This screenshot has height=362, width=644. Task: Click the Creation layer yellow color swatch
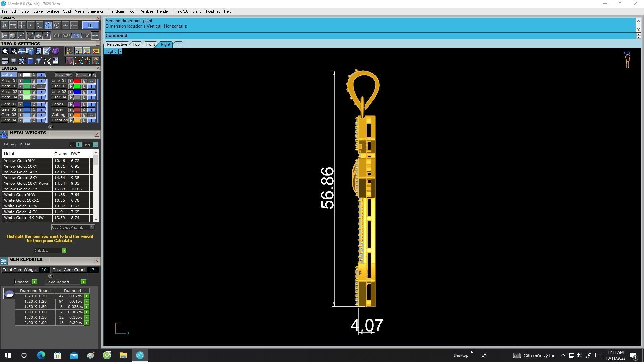point(77,120)
